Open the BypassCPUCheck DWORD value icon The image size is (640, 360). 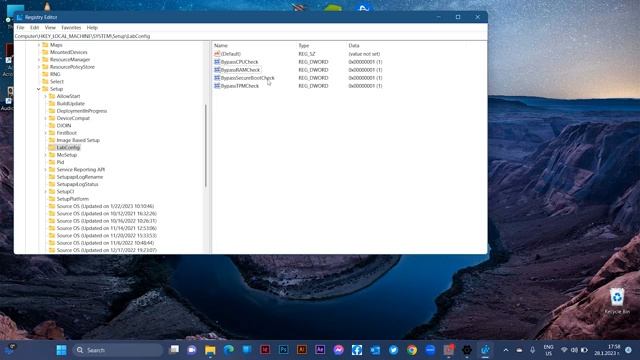tap(217, 62)
